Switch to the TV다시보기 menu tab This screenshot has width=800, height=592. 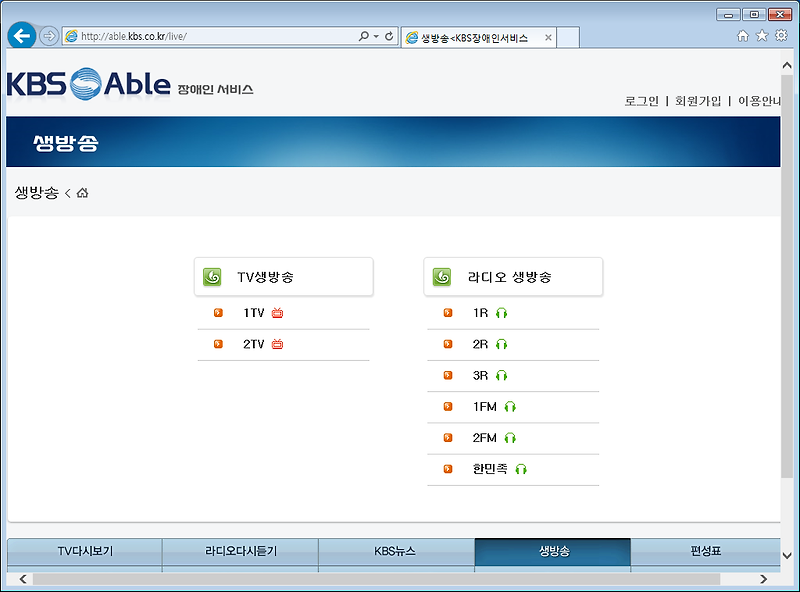pos(85,552)
